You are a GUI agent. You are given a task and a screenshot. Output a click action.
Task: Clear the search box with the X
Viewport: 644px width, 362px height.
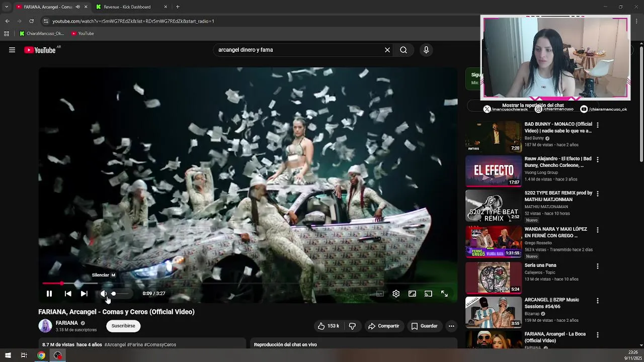pyautogui.click(x=387, y=50)
